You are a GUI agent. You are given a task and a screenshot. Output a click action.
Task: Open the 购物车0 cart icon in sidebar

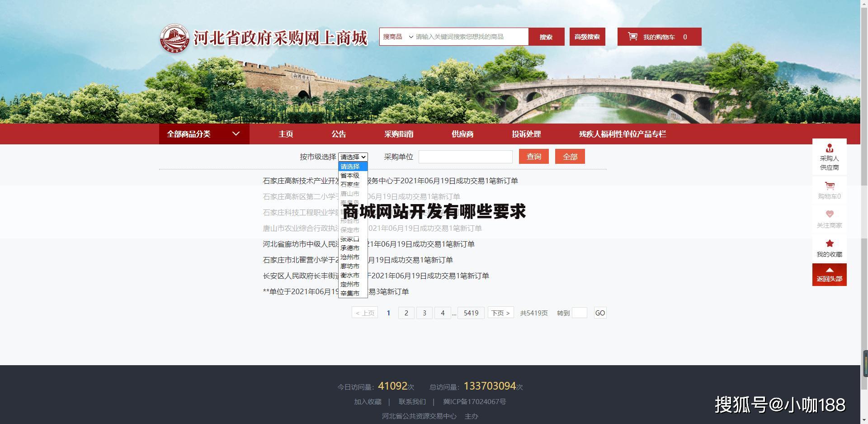[829, 186]
